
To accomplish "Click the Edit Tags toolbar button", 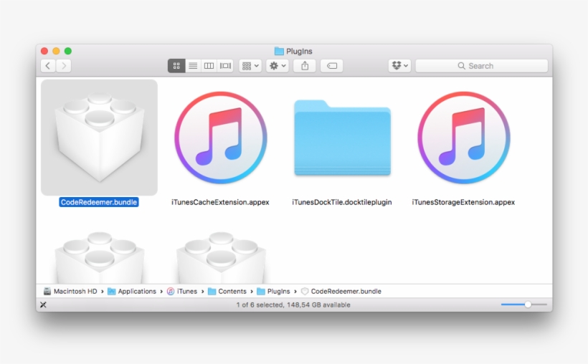I will (332, 66).
